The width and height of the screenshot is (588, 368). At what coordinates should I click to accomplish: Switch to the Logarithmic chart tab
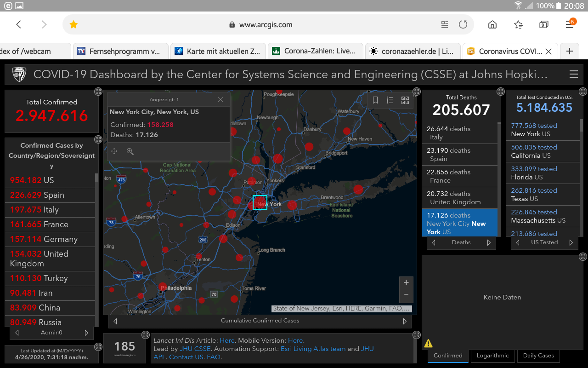[492, 356]
